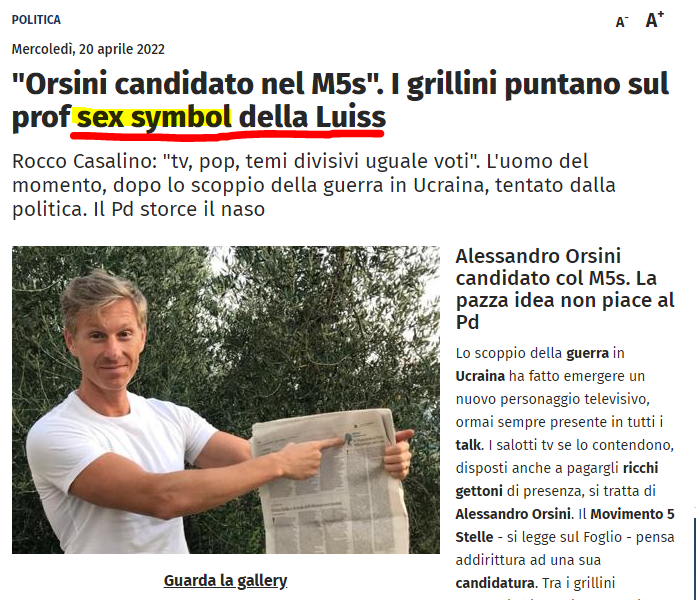Screen dimensions: 696x600
Task: Click the date Mercoledì, 20 aprile 2022
Action: 88,49
